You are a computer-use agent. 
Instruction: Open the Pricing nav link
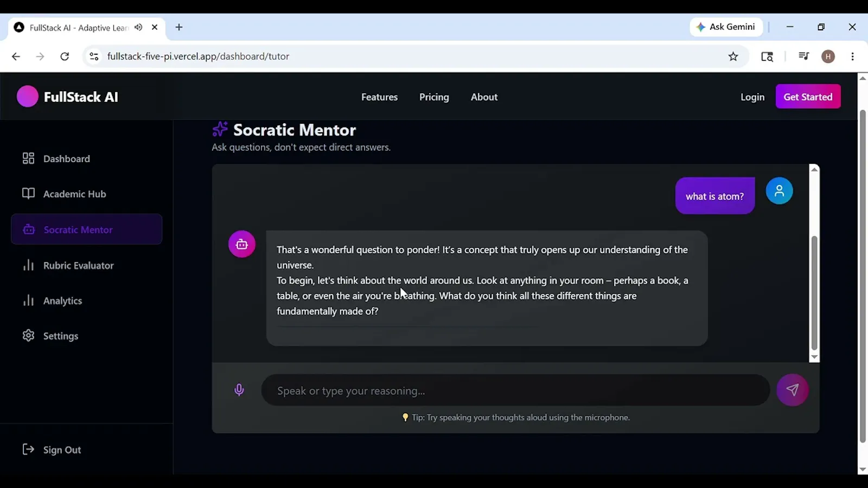(x=434, y=97)
